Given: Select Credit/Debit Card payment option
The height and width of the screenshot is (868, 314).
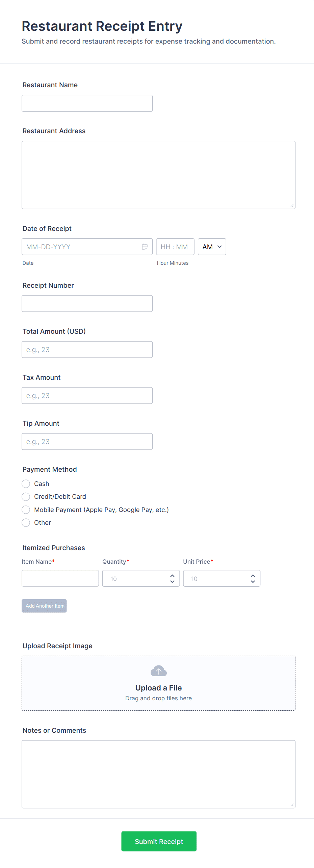Looking at the screenshot, I should point(26,497).
